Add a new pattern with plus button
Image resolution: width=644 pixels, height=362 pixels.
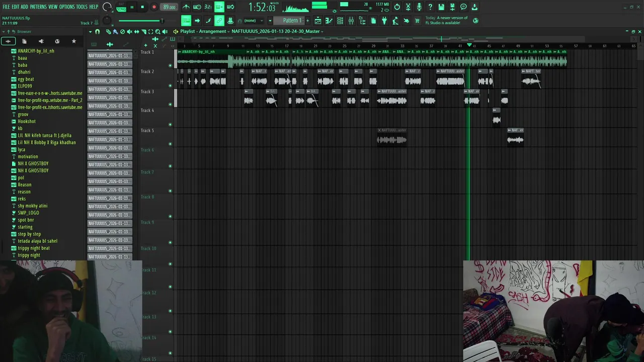click(x=308, y=21)
